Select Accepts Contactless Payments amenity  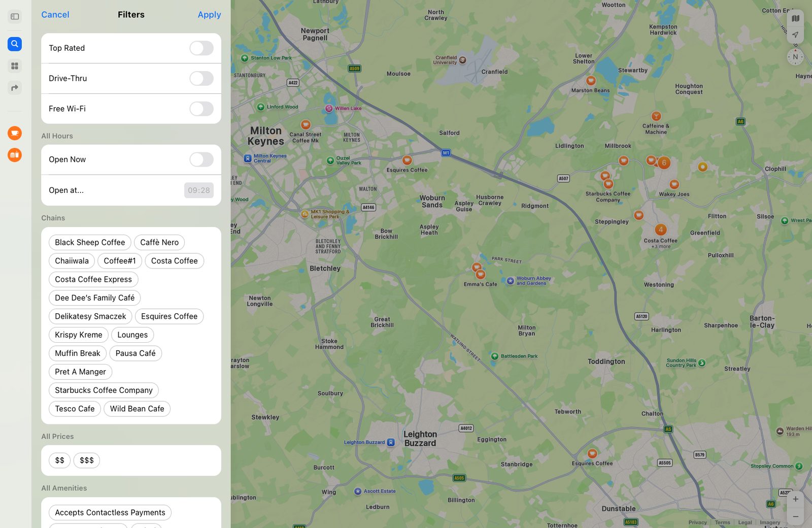110,513
